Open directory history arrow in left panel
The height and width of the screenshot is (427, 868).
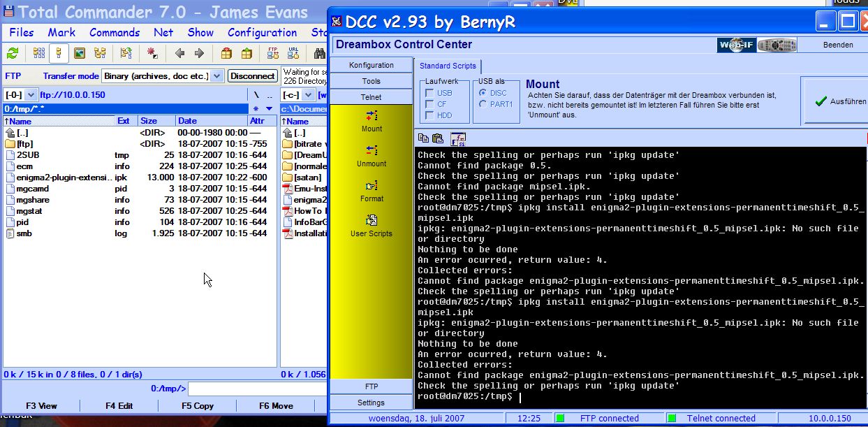pyautogui.click(x=269, y=109)
